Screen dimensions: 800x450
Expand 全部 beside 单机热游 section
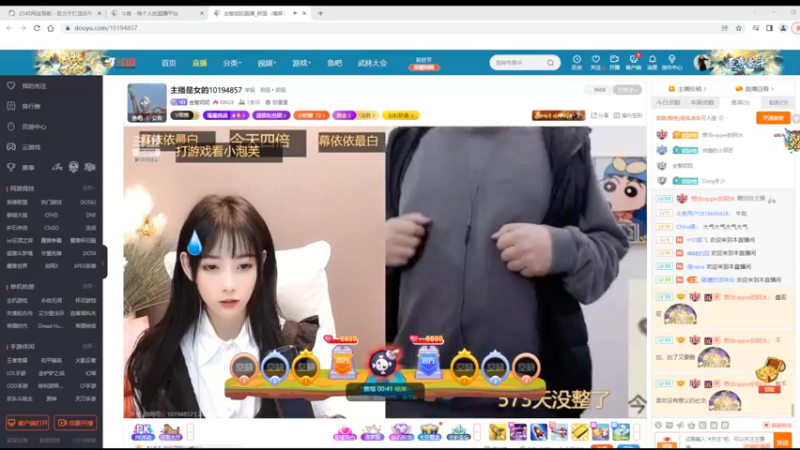click(89, 287)
